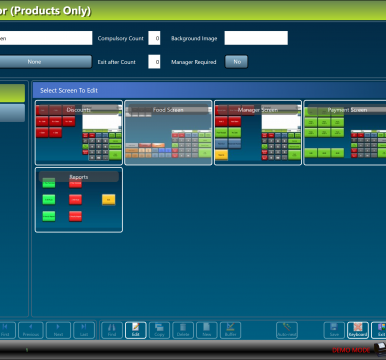Open the Buffer tool icon
The image size is (386, 360).
[x=230, y=330]
